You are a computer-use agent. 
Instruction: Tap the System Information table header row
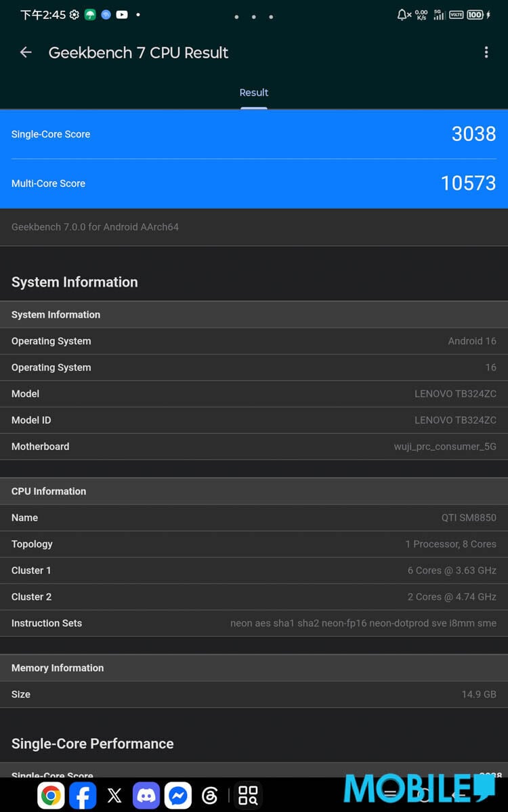point(254,314)
